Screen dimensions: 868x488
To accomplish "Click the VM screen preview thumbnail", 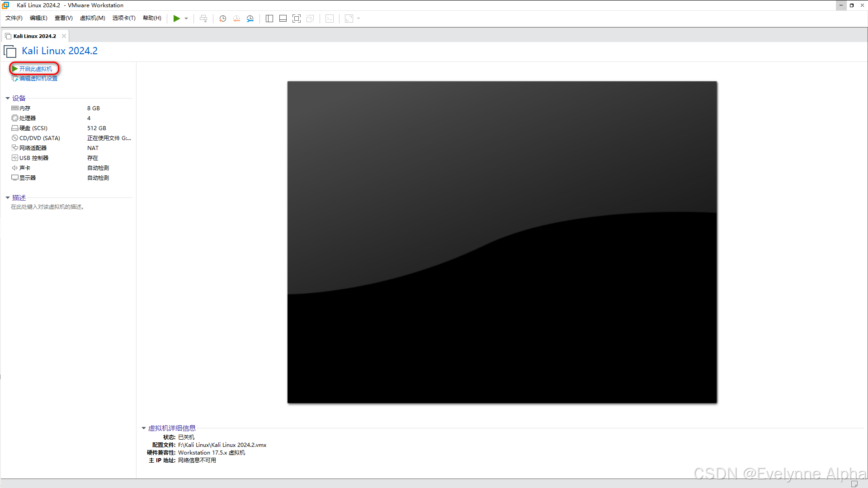I will tap(502, 242).
